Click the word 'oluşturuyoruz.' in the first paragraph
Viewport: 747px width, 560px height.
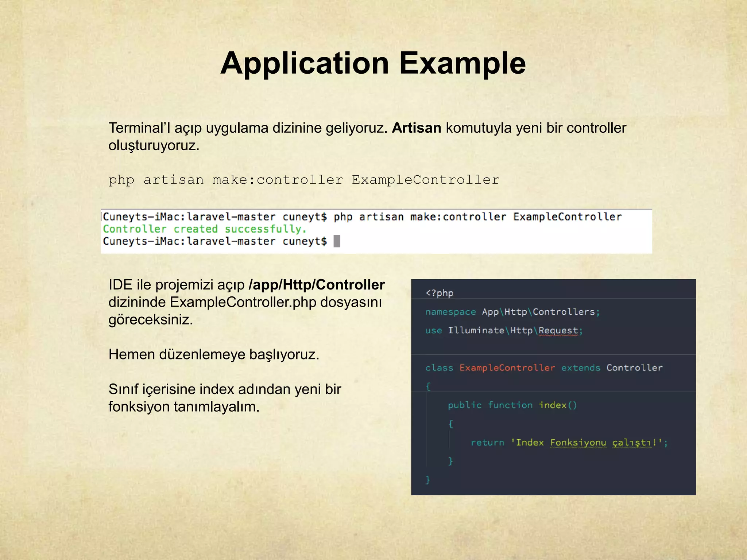click(x=154, y=145)
